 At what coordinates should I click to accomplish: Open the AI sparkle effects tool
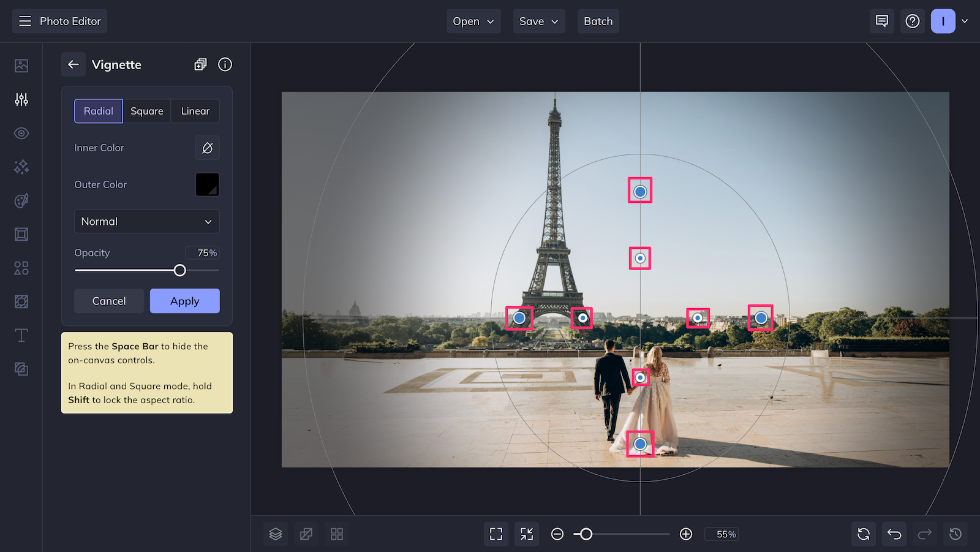[21, 167]
